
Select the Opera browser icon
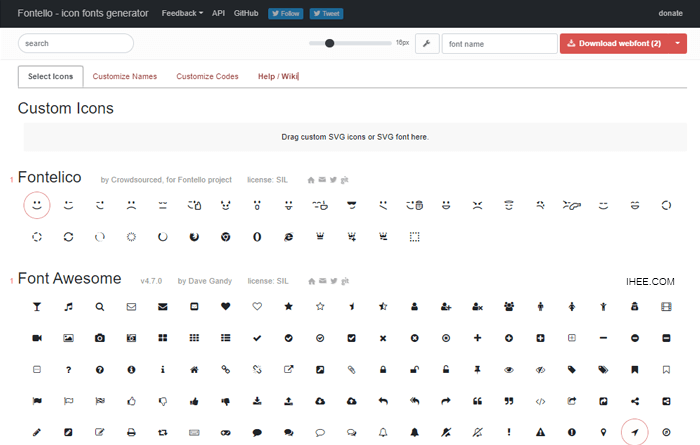[257, 237]
